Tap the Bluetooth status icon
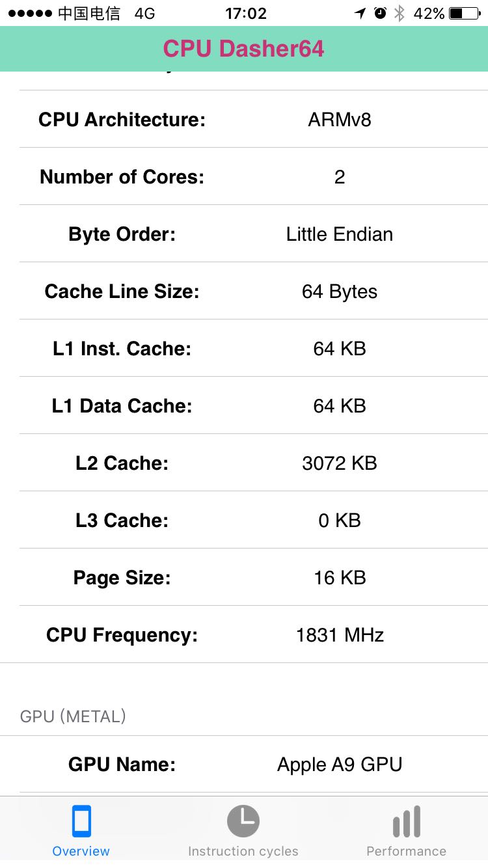The height and width of the screenshot is (868, 488). coord(400,13)
